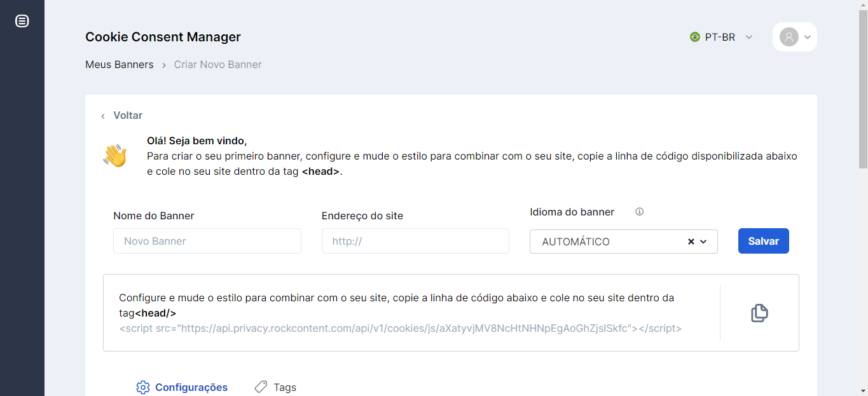Viewport: 868px width, 396px height.
Task: Click the Salvar button
Action: click(764, 241)
